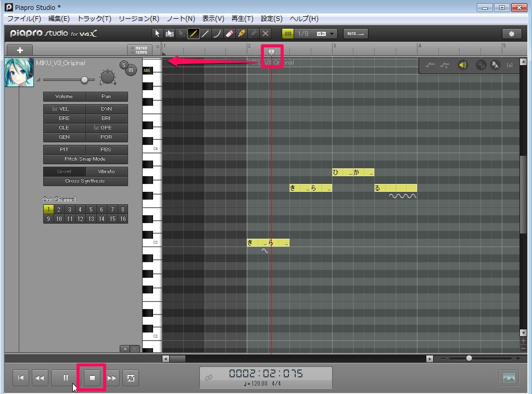Collapse the panel with double chevron
Screen dimensions: 532x394
pyautogui.click(x=158, y=47)
